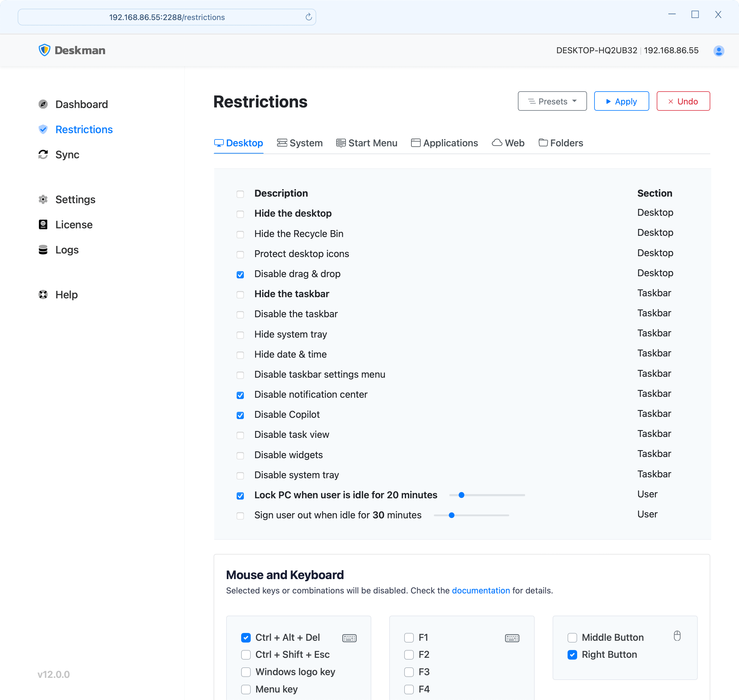Click the Apply button
Image resolution: width=739 pixels, height=700 pixels.
tap(620, 101)
